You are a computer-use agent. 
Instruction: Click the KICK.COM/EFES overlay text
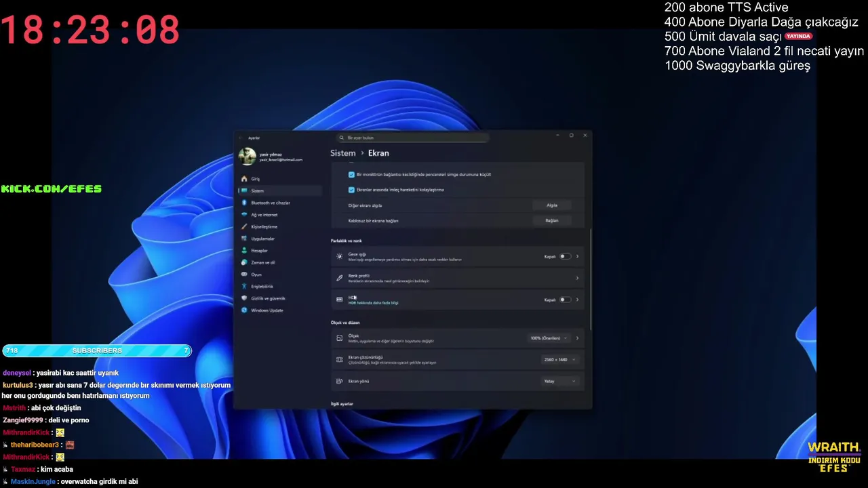click(x=52, y=188)
